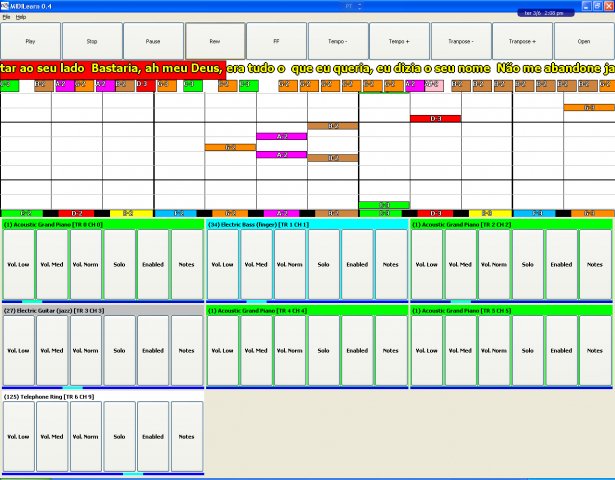This screenshot has width=615, height=480.
Task: Enable the Electric Guitar (jazz) track
Action: [x=153, y=351]
